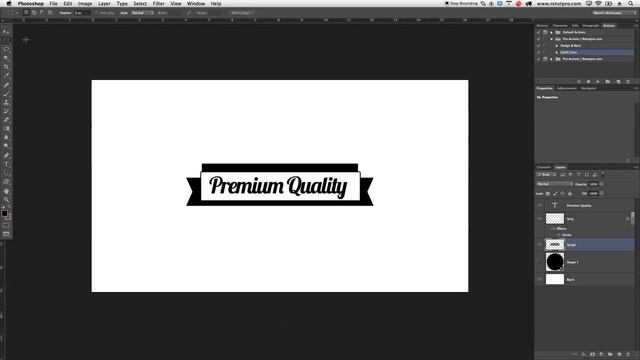Open the layer filter Kind dropdown
Image resolution: width=640 pixels, height=360 pixels.
tap(547, 175)
